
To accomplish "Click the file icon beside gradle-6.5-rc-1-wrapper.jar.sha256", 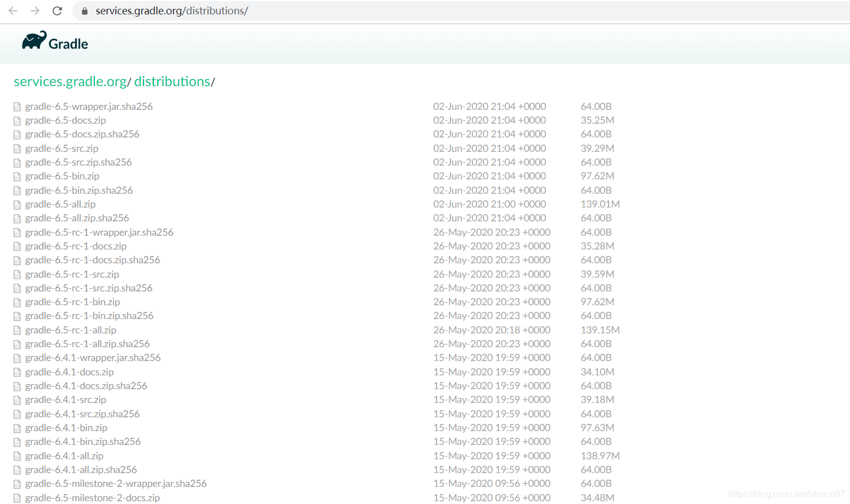I will (17, 232).
